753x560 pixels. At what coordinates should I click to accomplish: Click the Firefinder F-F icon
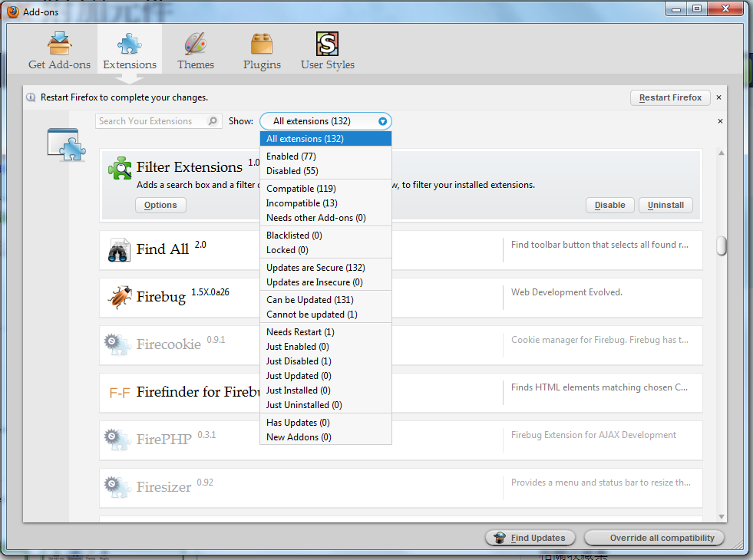click(120, 393)
